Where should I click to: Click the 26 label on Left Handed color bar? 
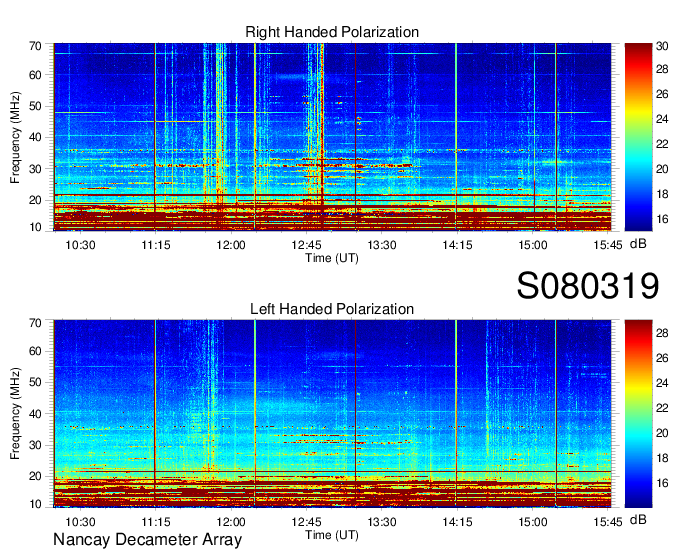pos(662,358)
